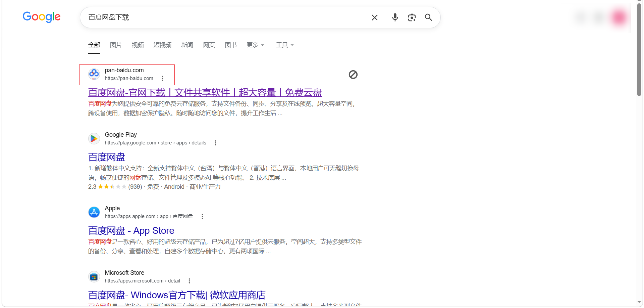
Task: Expand the 更多 dropdown
Action: click(x=255, y=45)
